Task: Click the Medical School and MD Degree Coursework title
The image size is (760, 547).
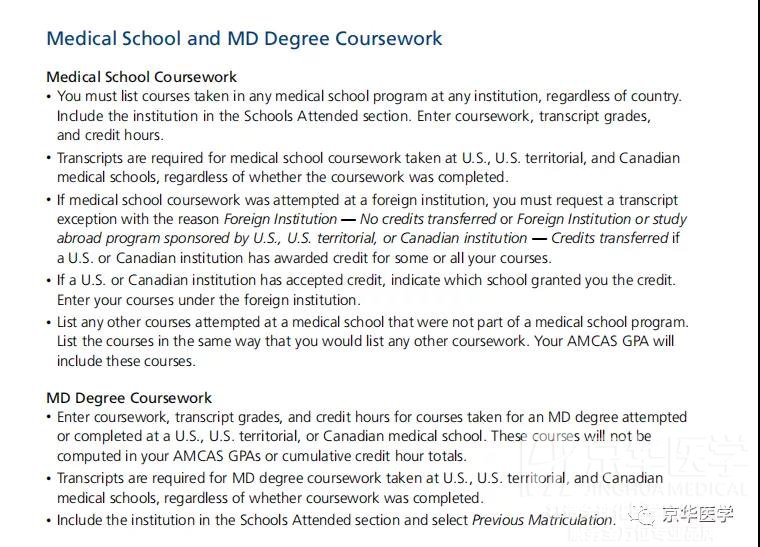Action: [x=244, y=38]
